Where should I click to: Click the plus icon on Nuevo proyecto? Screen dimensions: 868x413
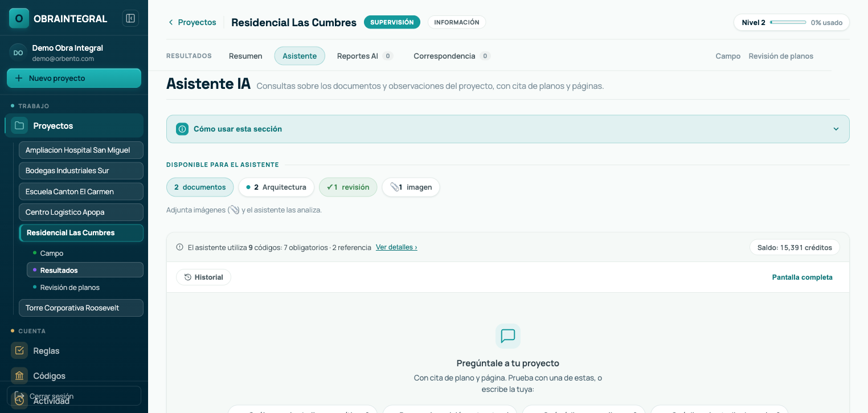pos(19,78)
